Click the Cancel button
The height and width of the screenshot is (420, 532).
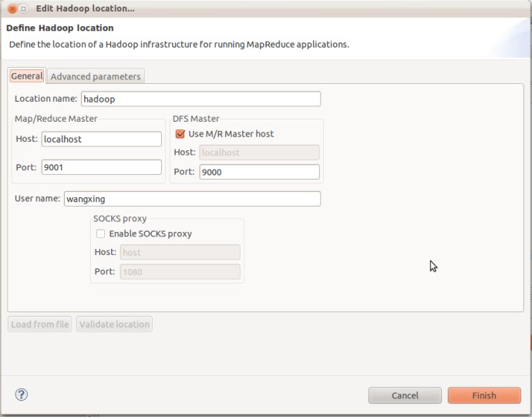pos(405,395)
